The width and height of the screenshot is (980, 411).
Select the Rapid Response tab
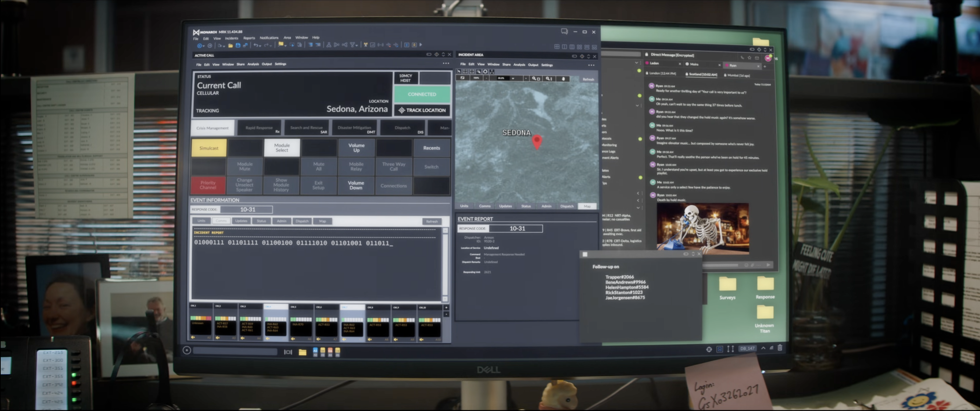259,128
